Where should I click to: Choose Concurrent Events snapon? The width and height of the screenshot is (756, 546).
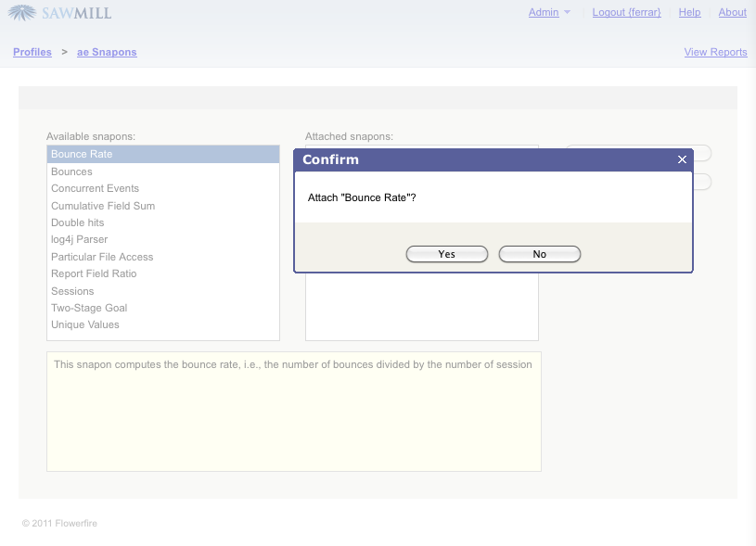(x=95, y=188)
